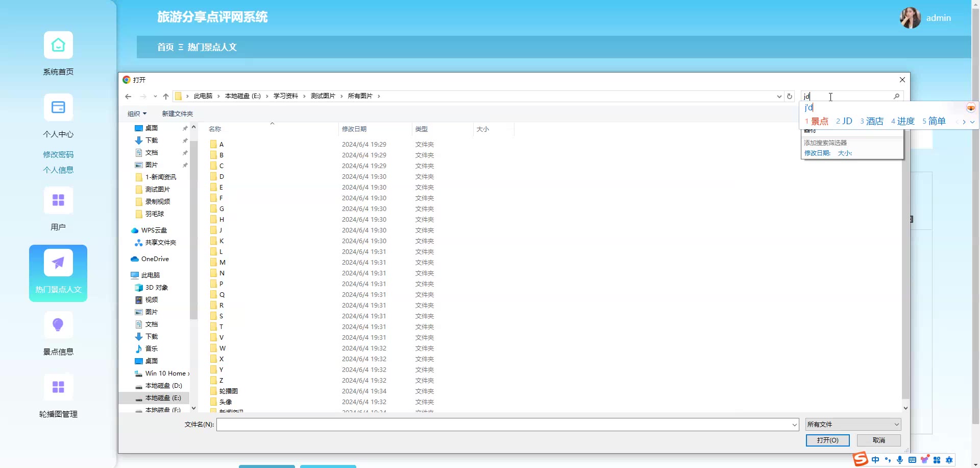Click the 取消 button
This screenshot has width=980, height=468.
tap(878, 440)
